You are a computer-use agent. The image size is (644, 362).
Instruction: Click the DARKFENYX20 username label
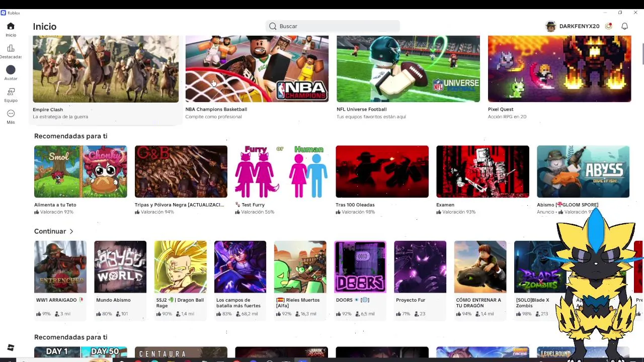click(579, 26)
